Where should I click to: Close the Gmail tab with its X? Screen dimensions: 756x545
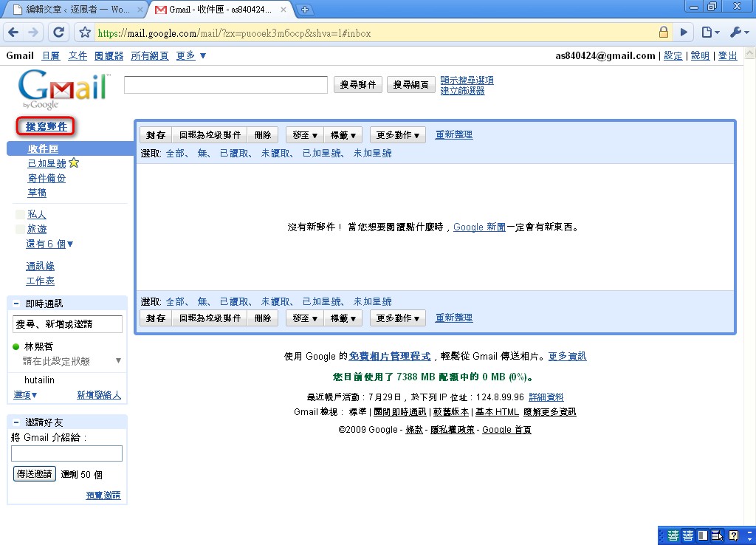coord(283,9)
